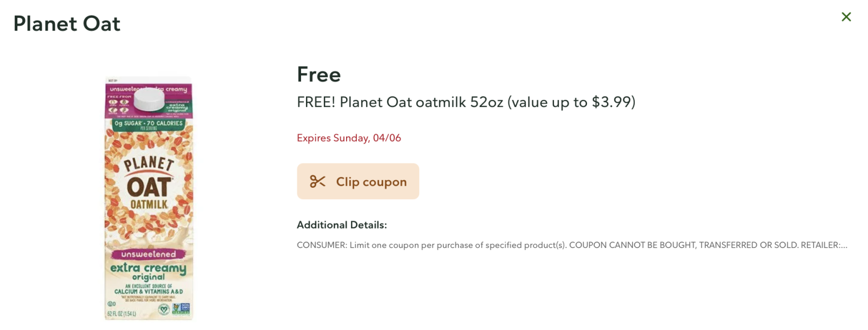The width and height of the screenshot is (868, 330).
Task: Click the large Free headline
Action: point(318,74)
